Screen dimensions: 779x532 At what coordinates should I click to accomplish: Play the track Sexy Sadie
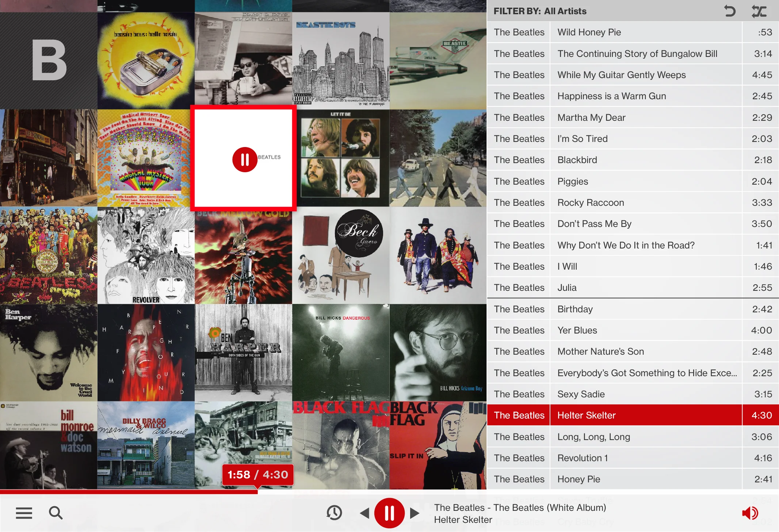633,394
